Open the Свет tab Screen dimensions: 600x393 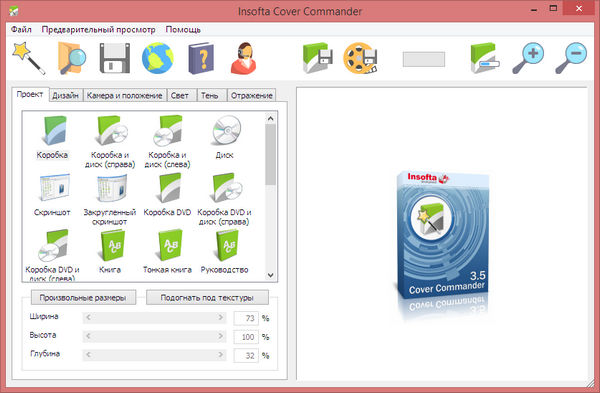pos(180,96)
